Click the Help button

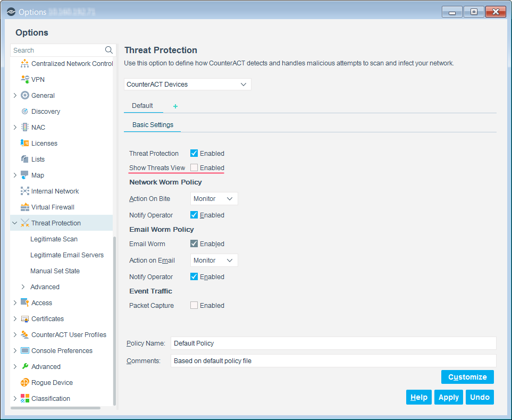click(x=418, y=397)
